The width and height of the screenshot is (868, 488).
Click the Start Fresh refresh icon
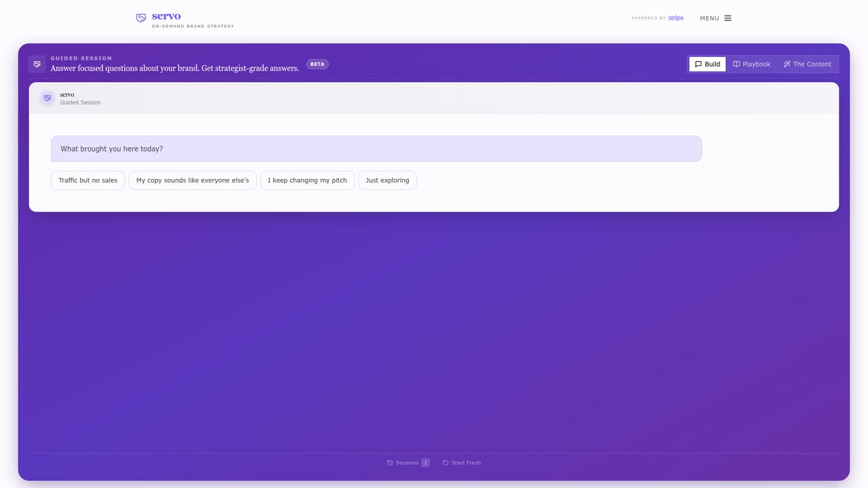coord(446,463)
